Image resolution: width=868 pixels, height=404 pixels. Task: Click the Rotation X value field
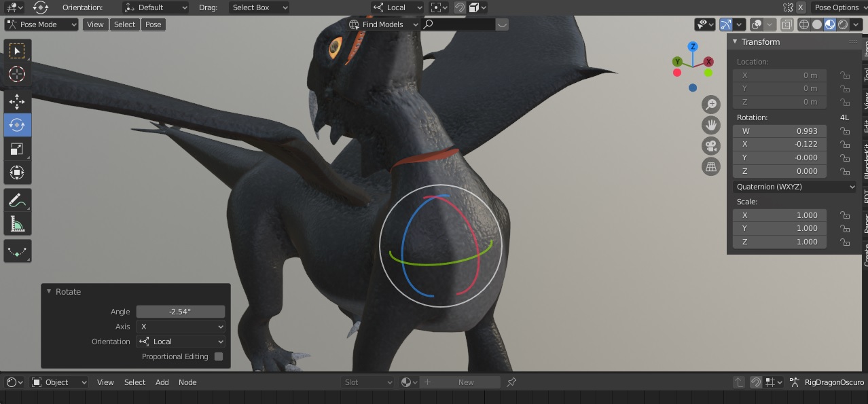pos(780,144)
